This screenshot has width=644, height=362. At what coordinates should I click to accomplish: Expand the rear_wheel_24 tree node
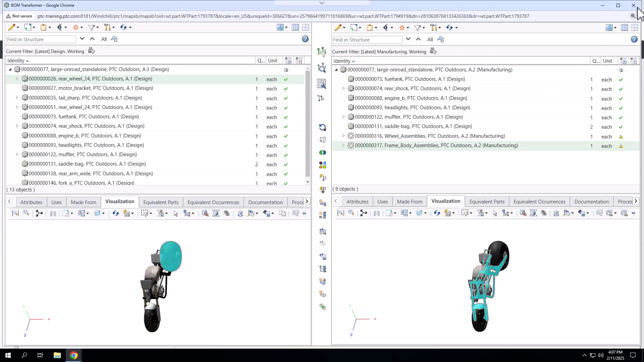(x=17, y=79)
